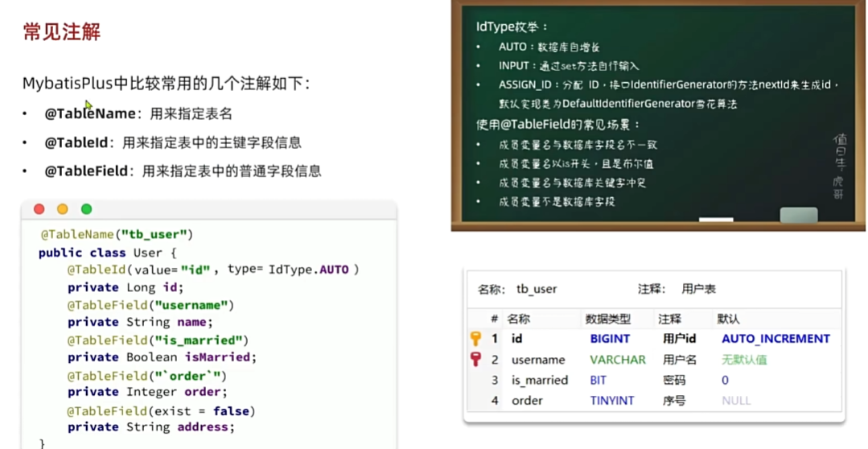
Task: Click the 数据类型 column header
Action: (x=608, y=319)
